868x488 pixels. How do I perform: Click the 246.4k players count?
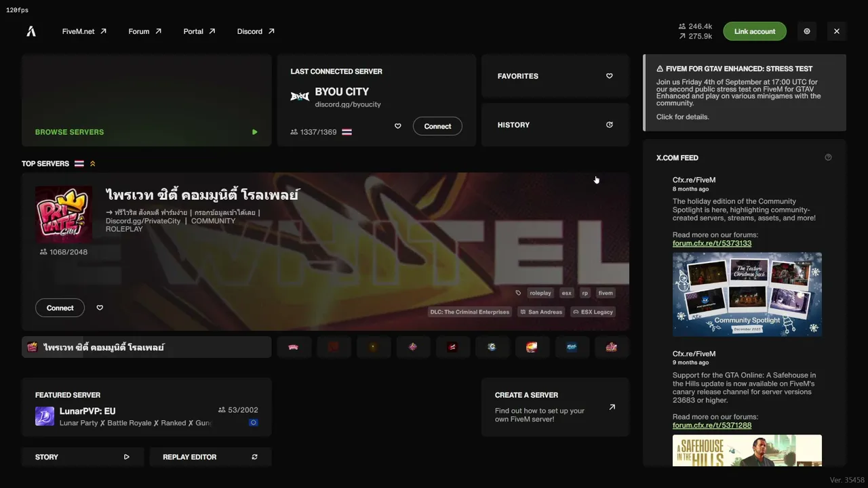coord(695,26)
